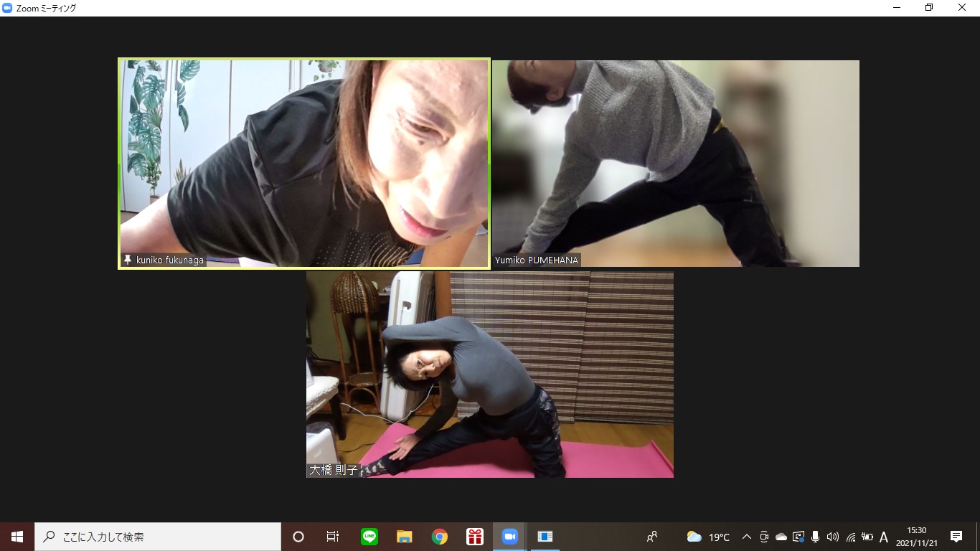
Task: Select 大橋 則子's video tile
Action: (x=490, y=375)
